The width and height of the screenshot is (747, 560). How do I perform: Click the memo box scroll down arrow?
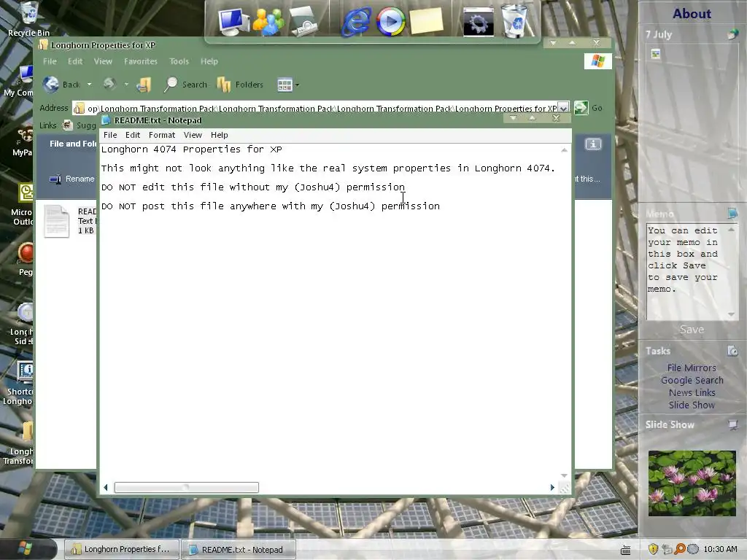(x=731, y=314)
